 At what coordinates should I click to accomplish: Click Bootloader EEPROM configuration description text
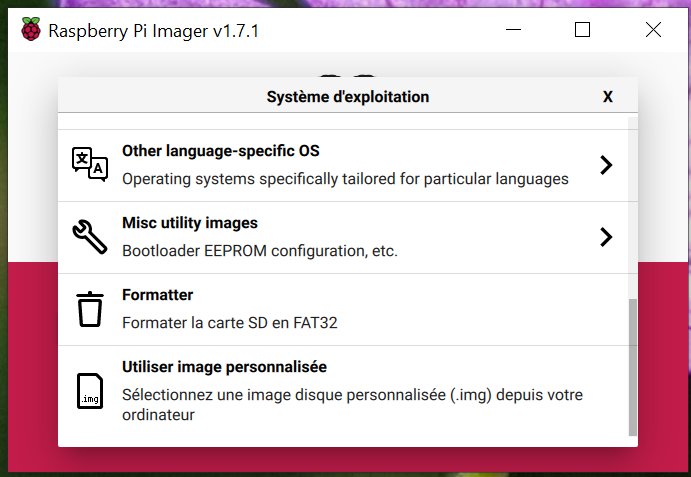coord(260,251)
